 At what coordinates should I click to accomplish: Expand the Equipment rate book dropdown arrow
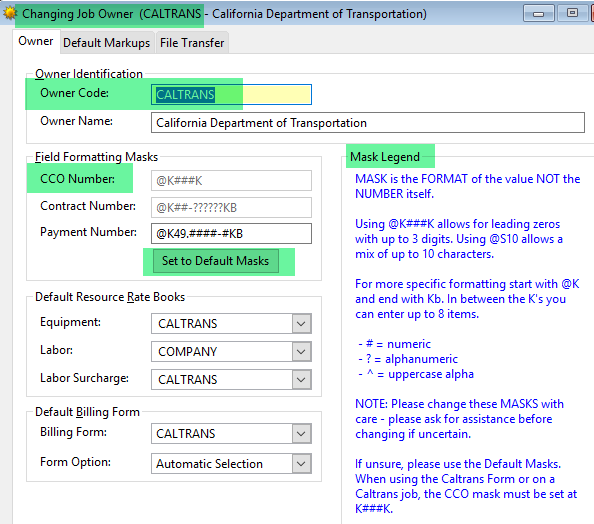(x=302, y=324)
